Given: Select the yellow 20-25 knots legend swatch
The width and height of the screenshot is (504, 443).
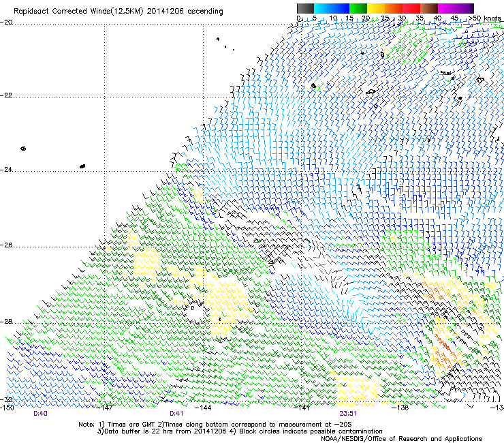Looking at the screenshot, I should 376,8.
